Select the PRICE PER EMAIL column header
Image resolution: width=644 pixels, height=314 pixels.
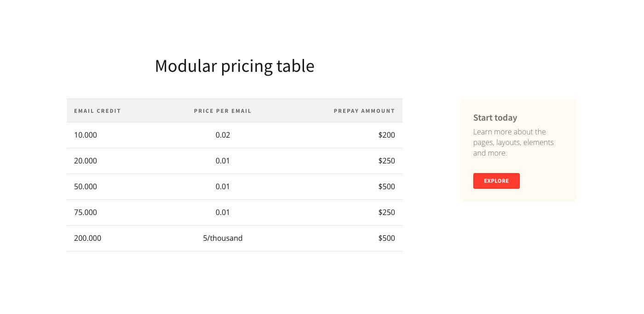pyautogui.click(x=223, y=111)
